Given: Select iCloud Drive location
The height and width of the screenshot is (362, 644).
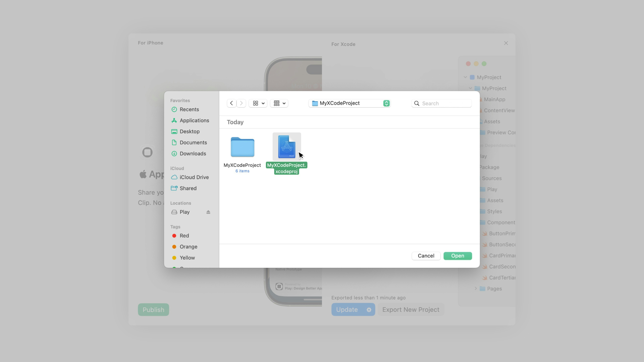Looking at the screenshot, I should (194, 177).
